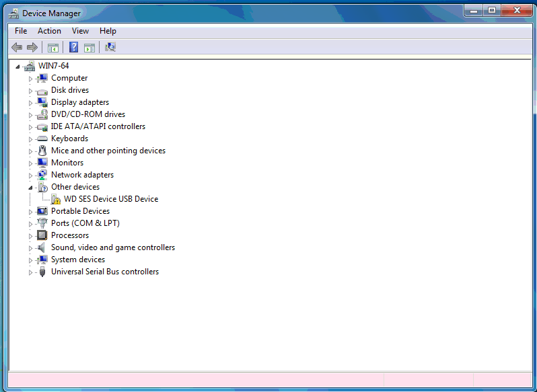Select the IDE ATA/ATAPI controllers label

point(98,126)
